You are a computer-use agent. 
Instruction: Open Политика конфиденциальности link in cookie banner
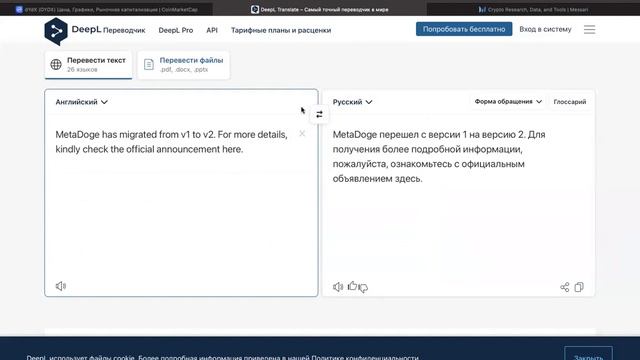click(x=365, y=357)
